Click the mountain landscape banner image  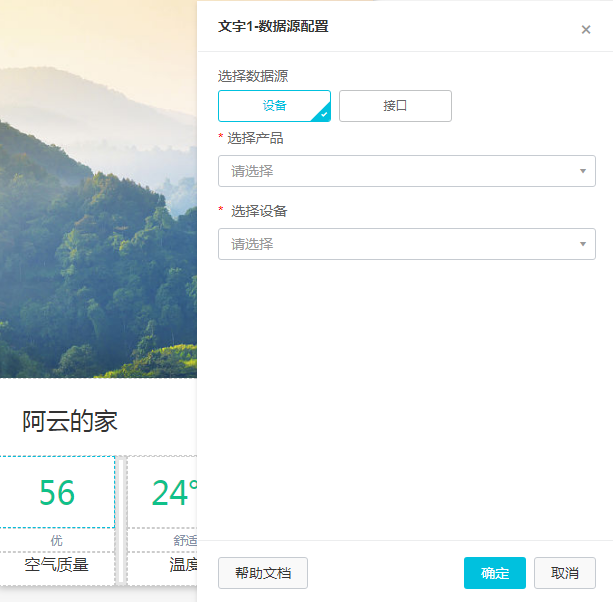tap(98, 189)
